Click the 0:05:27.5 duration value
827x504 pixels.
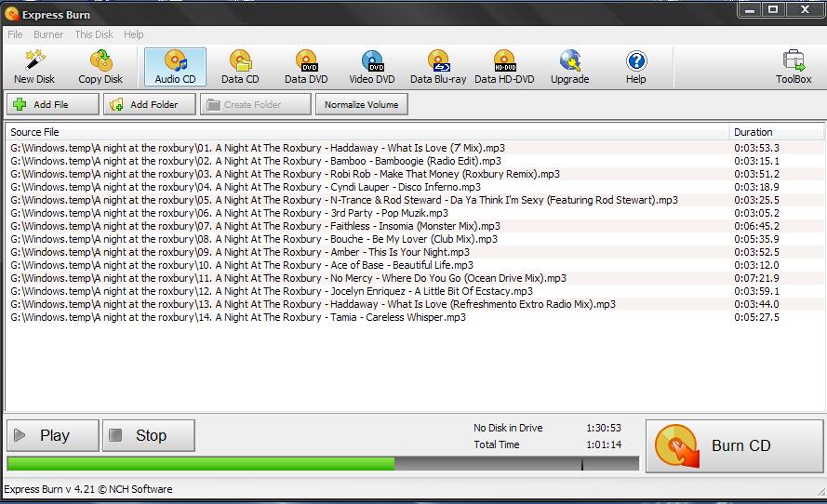756,317
